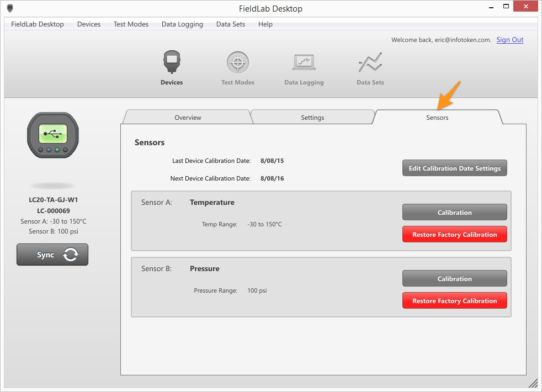542x392 pixels.
Task: Open the FieldLab Desktop menu
Action: [38, 24]
